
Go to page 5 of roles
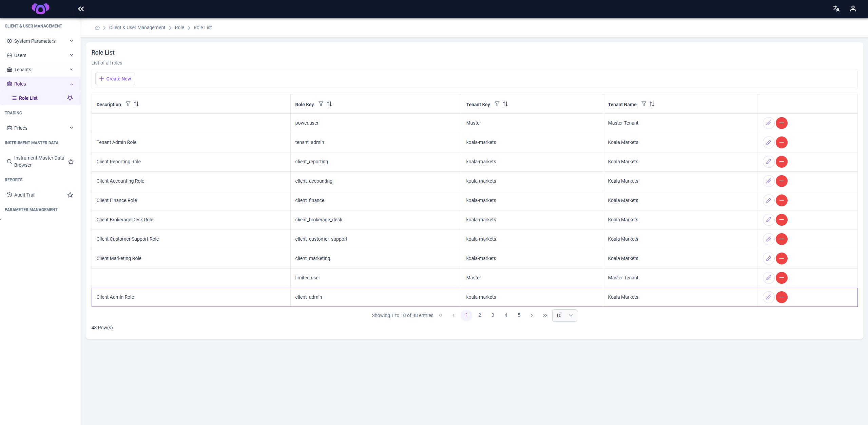[519, 315]
